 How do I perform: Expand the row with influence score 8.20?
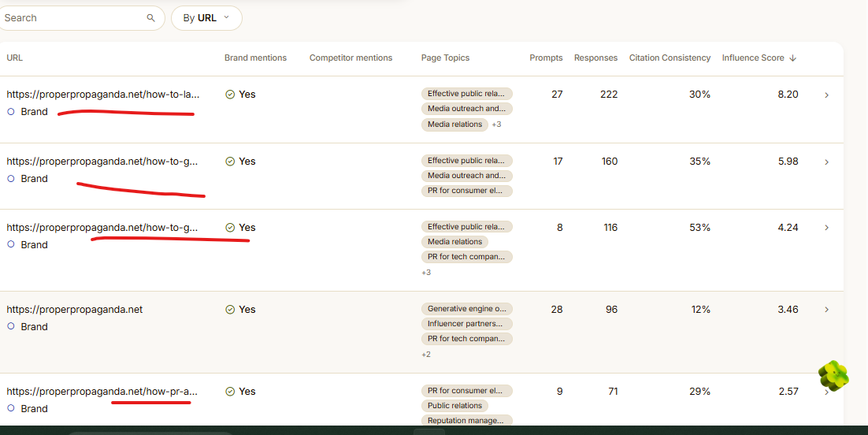(x=826, y=95)
